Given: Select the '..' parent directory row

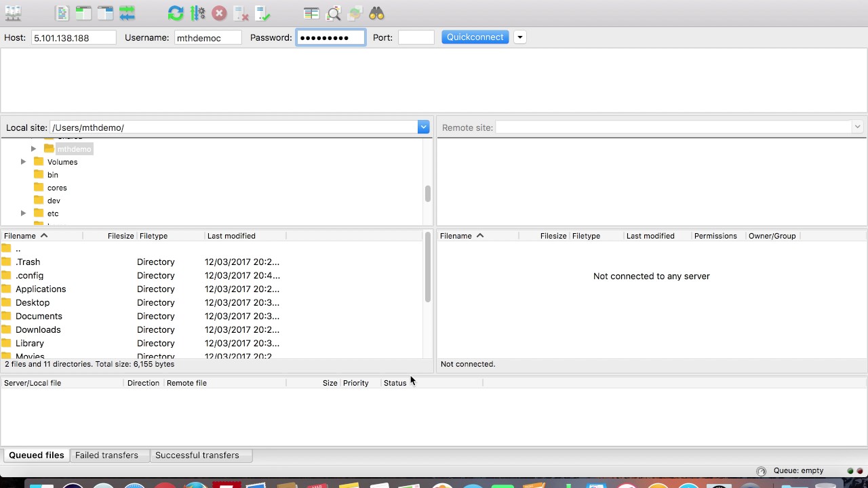Looking at the screenshot, I should click(x=212, y=249).
